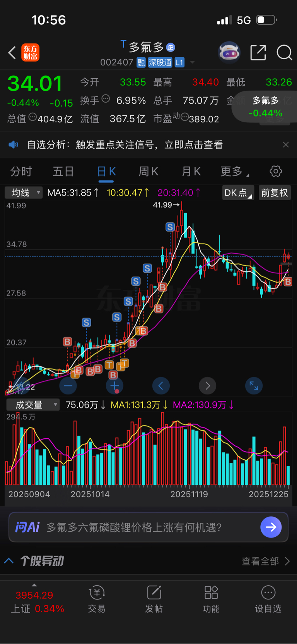This screenshot has height=644, width=297.
Task: Tap the MA5:31.85 value
Action: (73, 192)
